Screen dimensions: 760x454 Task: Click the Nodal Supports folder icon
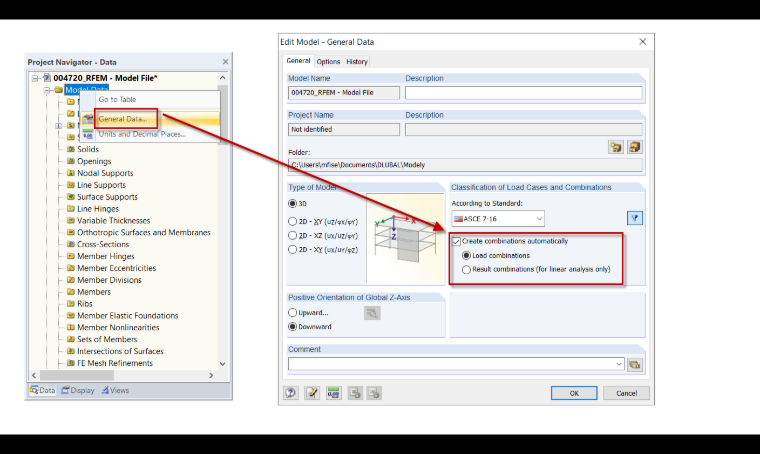[x=71, y=173]
